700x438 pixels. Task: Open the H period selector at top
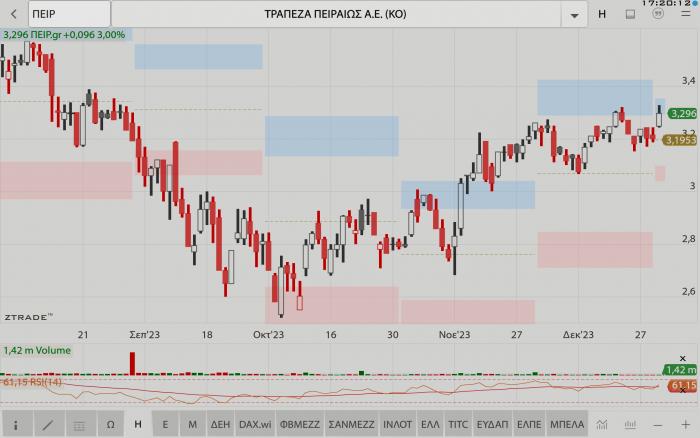click(x=602, y=15)
